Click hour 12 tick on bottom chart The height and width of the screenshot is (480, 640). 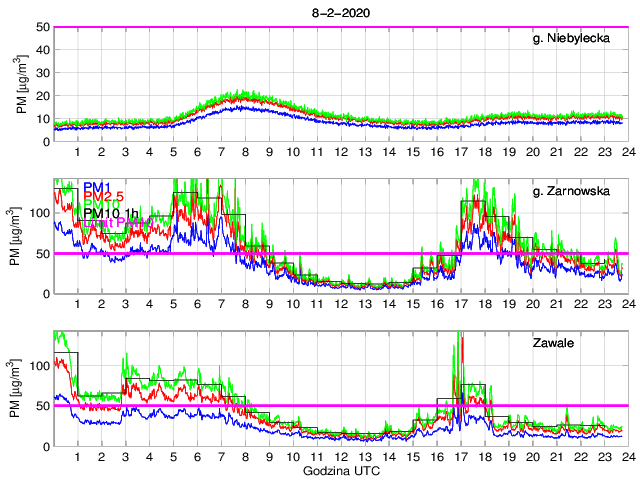pos(340,456)
